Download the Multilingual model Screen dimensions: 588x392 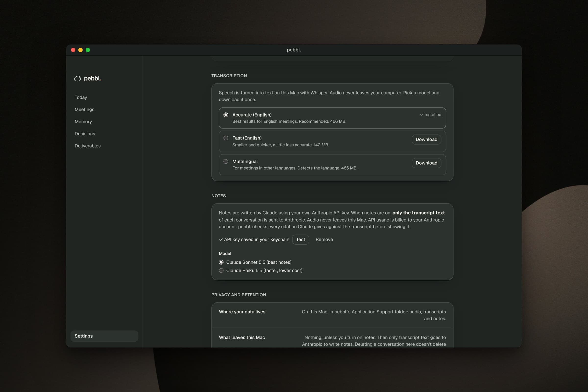coord(427,163)
